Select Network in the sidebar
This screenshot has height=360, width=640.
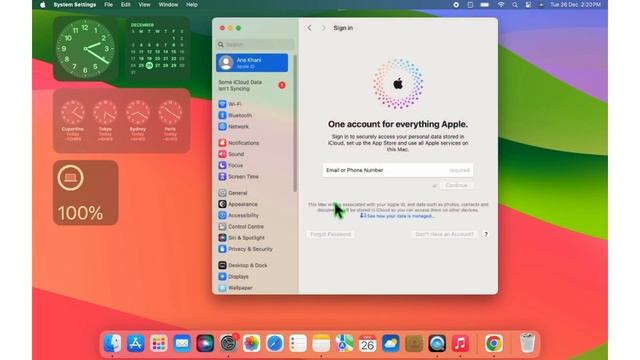click(233, 127)
